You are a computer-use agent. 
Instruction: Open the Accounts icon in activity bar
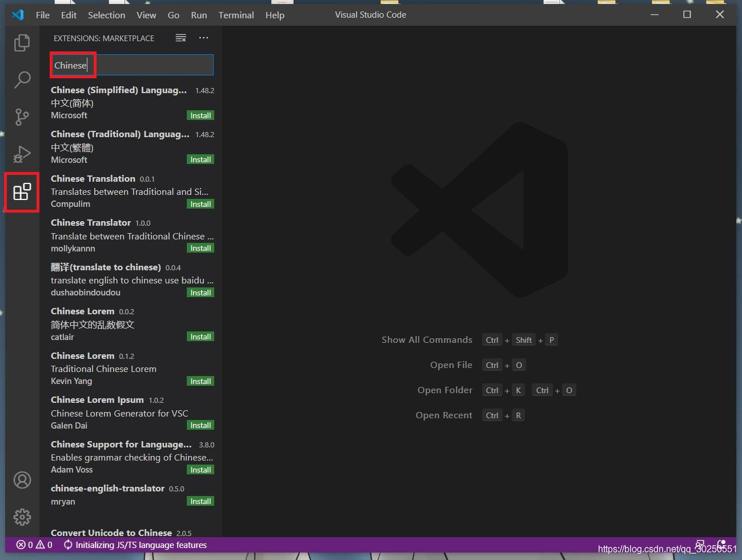pos(22,480)
